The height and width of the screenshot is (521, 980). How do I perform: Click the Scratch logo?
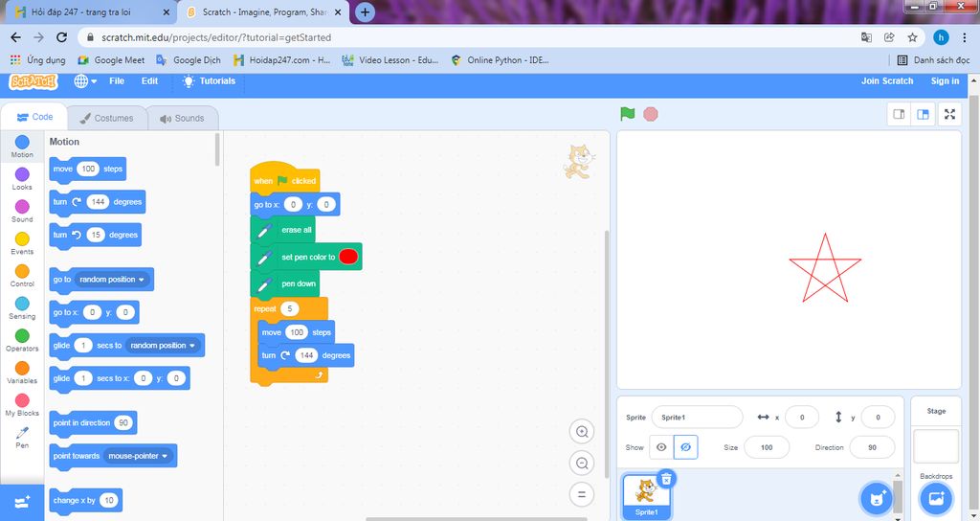pyautogui.click(x=33, y=81)
